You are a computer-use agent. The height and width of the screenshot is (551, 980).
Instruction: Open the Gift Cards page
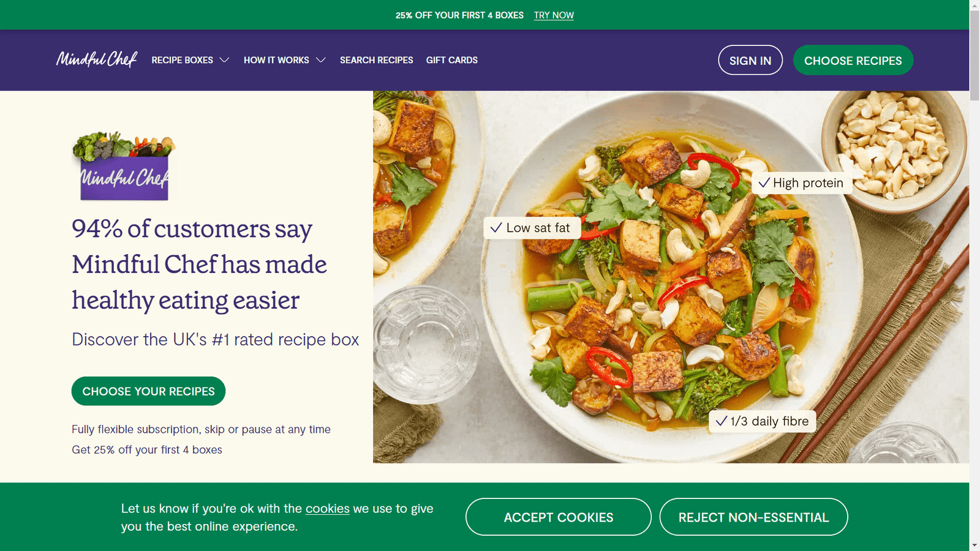(x=452, y=60)
